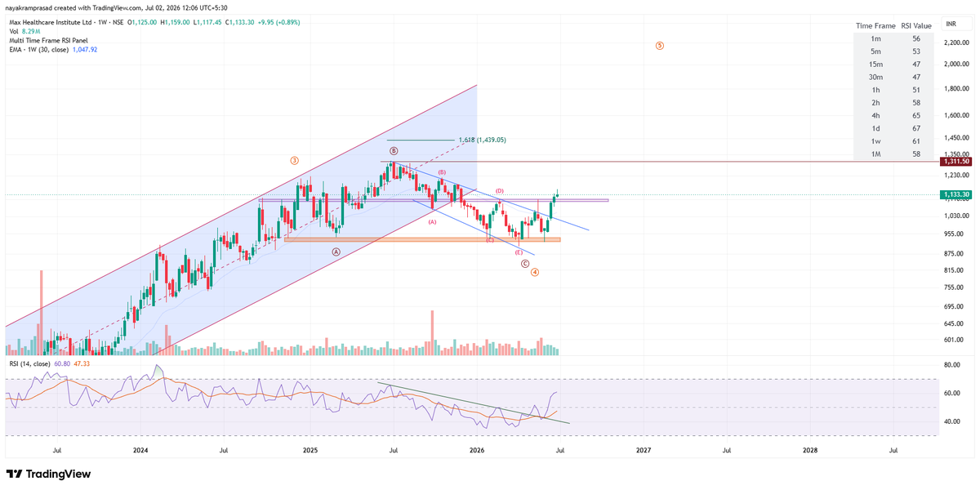The image size is (980, 490).
Task: Click the orange circled wave 5 label
Action: [660, 46]
